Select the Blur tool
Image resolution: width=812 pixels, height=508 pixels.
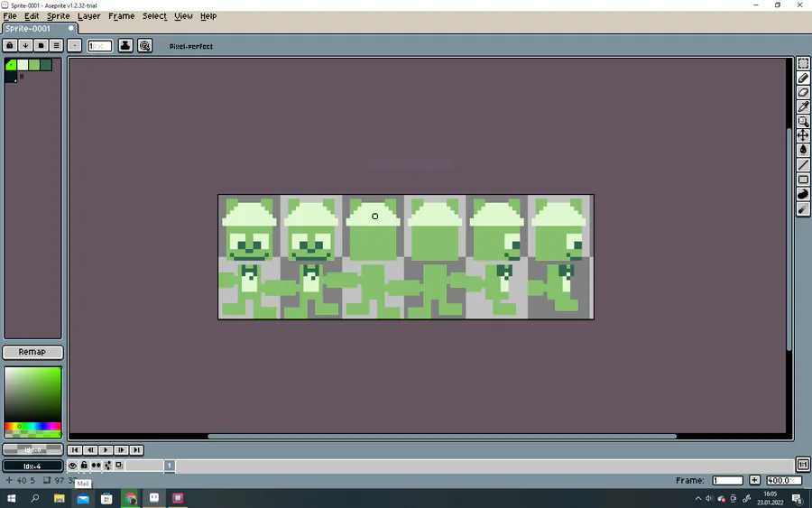click(x=803, y=209)
